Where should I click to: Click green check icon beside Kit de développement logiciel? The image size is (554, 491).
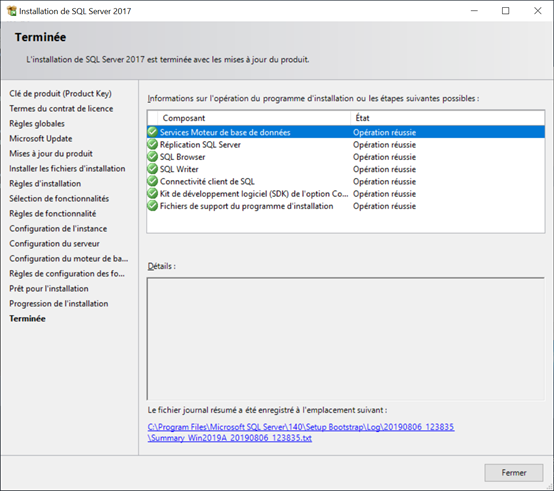153,194
